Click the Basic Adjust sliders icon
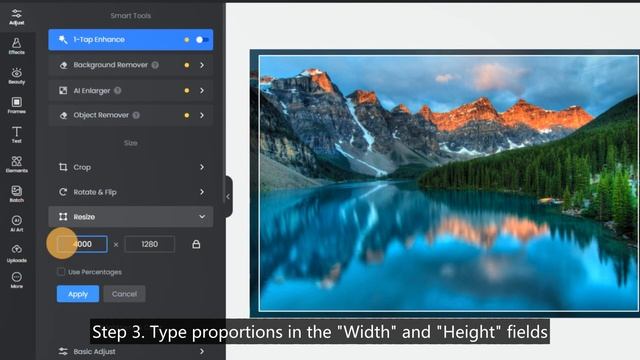The image size is (640, 360). (x=63, y=351)
